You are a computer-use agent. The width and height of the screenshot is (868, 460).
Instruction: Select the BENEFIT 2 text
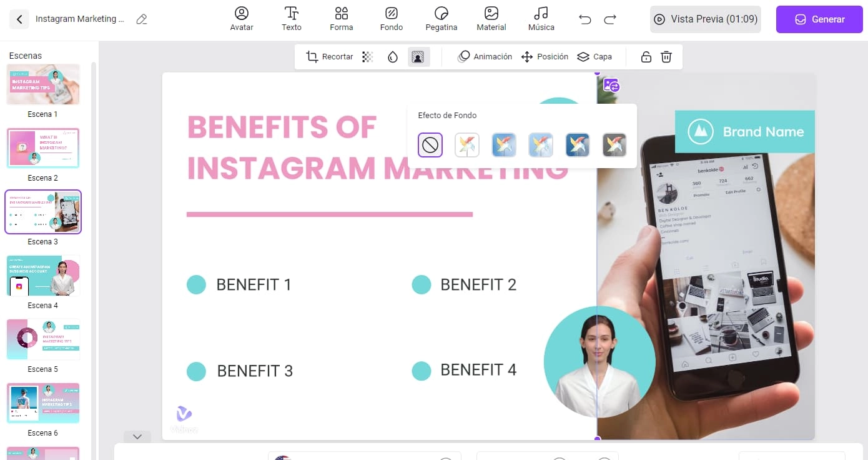tap(478, 284)
